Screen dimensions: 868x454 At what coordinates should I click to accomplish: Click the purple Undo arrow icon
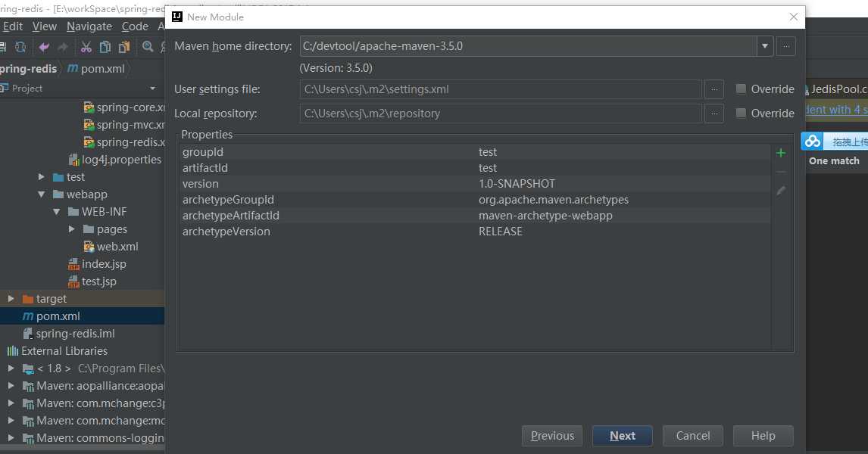(44, 47)
